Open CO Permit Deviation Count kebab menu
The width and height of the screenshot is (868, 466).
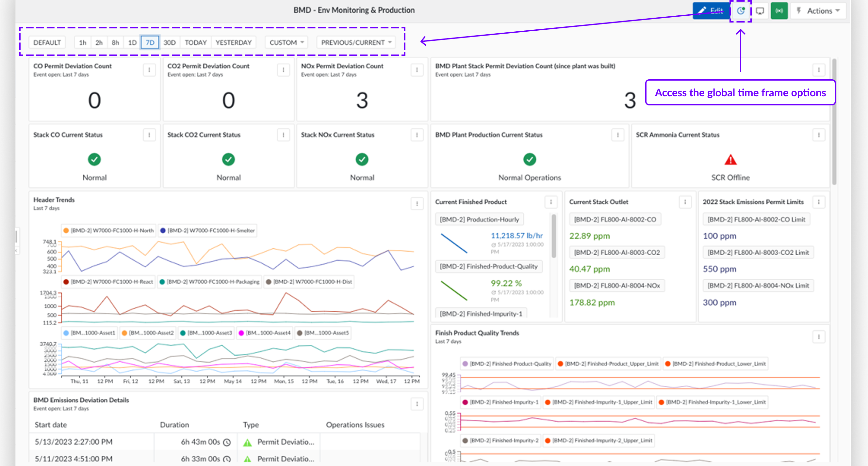tap(149, 70)
